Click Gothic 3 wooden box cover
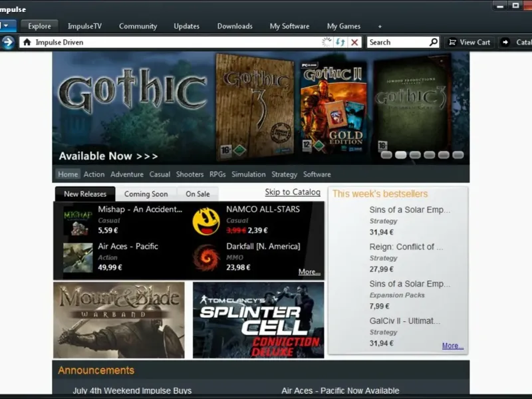This screenshot has height=399, width=532. click(255, 107)
